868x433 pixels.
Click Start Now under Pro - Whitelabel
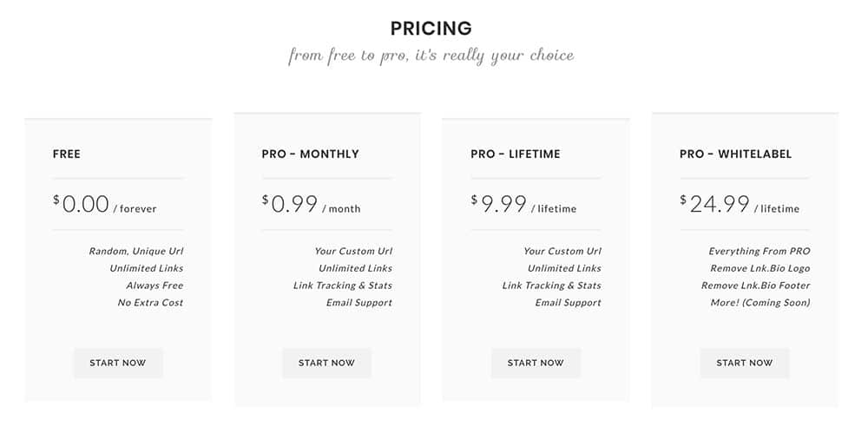[x=745, y=364]
